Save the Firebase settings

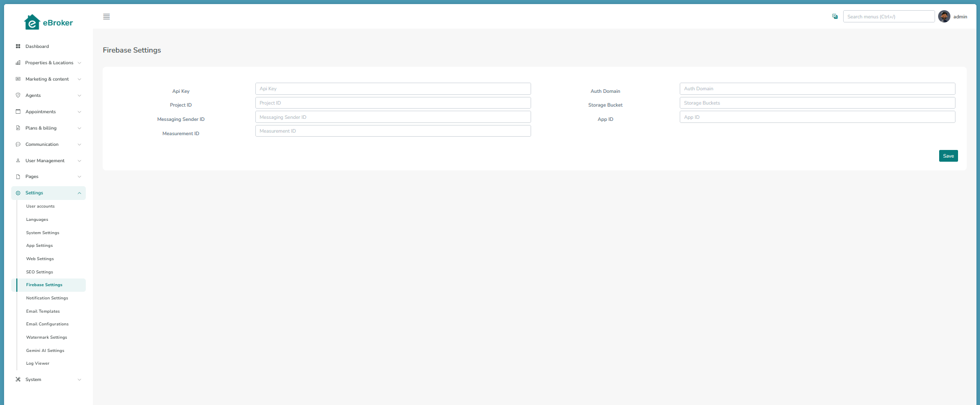(x=948, y=156)
